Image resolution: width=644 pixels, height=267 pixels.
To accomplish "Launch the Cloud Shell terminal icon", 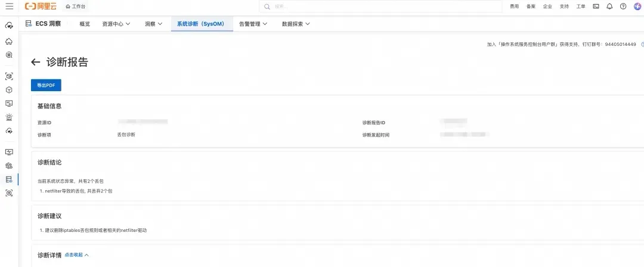I will 596,6.
